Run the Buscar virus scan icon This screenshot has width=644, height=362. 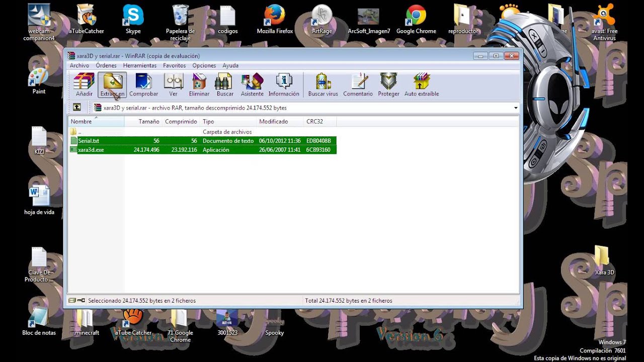pos(323,85)
